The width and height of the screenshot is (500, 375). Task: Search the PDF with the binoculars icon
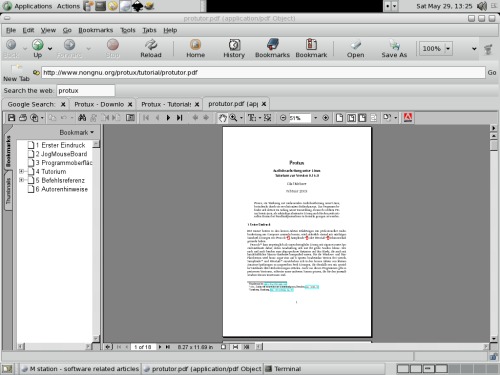pos(82,118)
